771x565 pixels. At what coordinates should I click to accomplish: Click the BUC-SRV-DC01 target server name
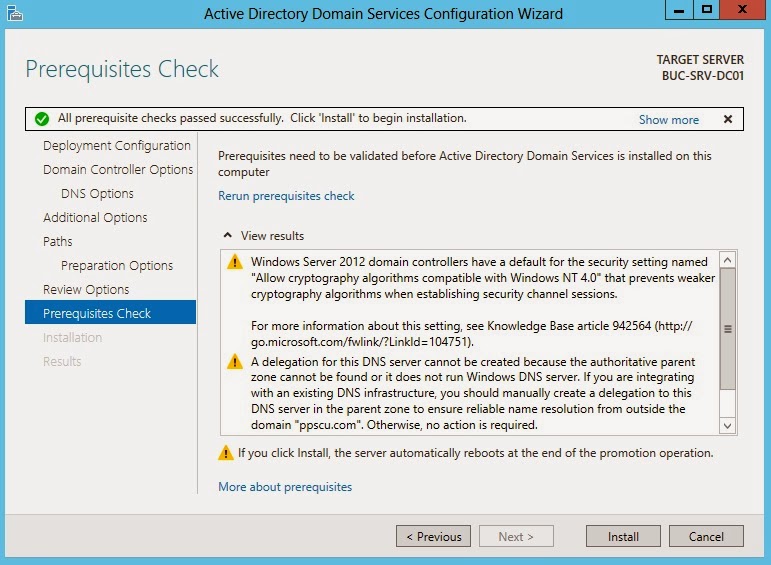tap(702, 76)
